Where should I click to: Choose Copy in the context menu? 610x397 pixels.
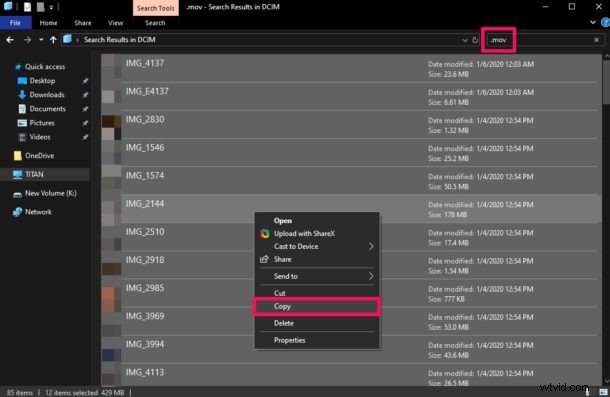pyautogui.click(x=317, y=306)
